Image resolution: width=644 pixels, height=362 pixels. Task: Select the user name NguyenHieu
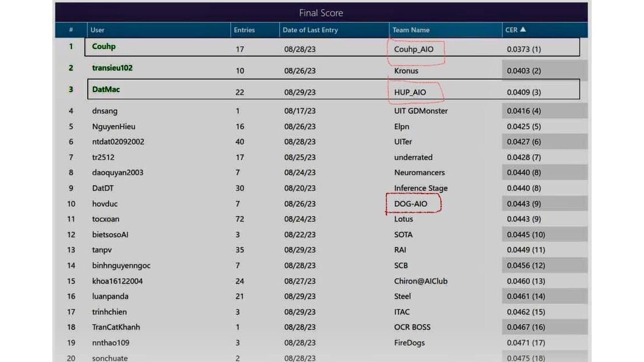coord(114,126)
